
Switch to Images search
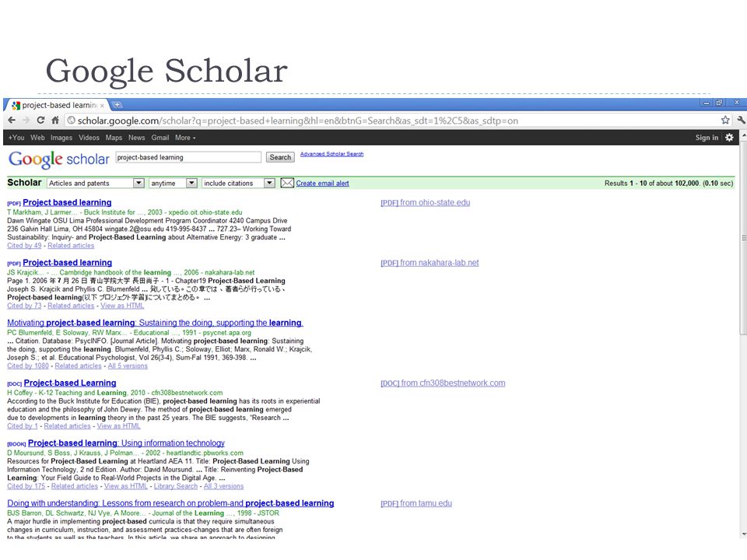click(x=61, y=138)
